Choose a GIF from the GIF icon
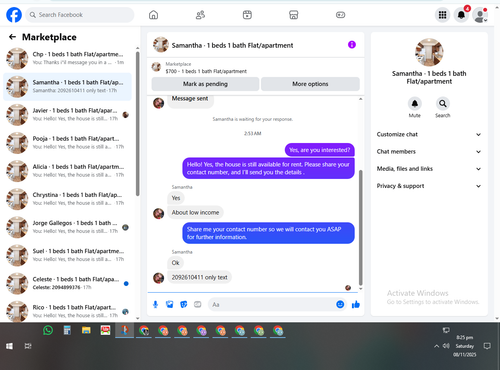The image size is (500, 370). click(x=198, y=304)
